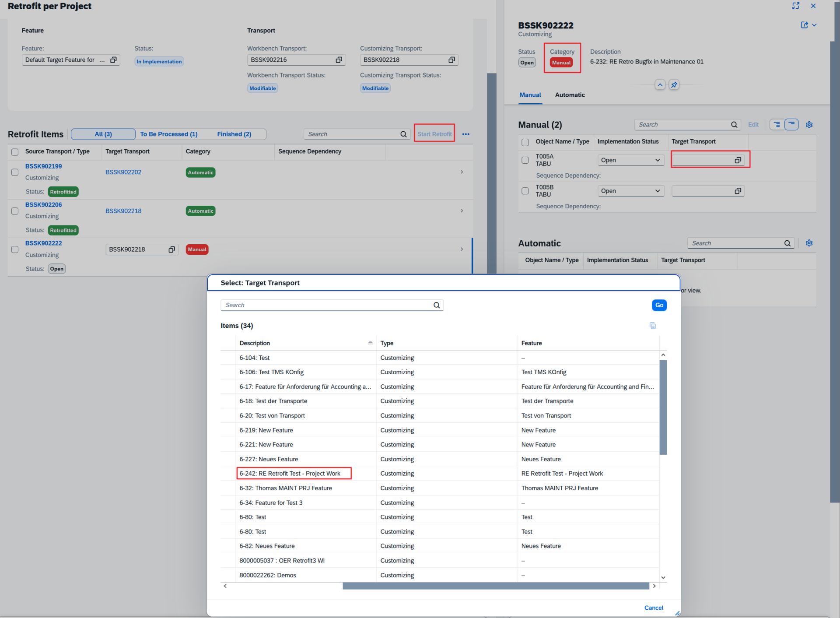This screenshot has width=840, height=618.
Task: Click the pin header icon
Action: tap(674, 85)
